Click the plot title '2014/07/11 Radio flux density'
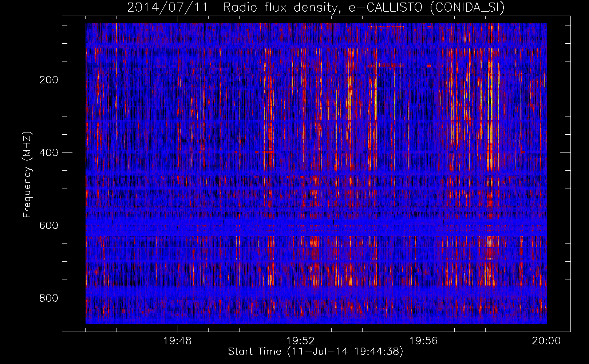Screen dimensions: 589x364 316,7
